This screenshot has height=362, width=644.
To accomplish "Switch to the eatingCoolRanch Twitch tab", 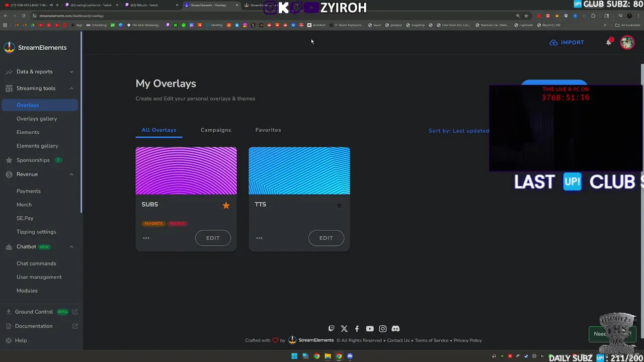I will coord(91,5).
